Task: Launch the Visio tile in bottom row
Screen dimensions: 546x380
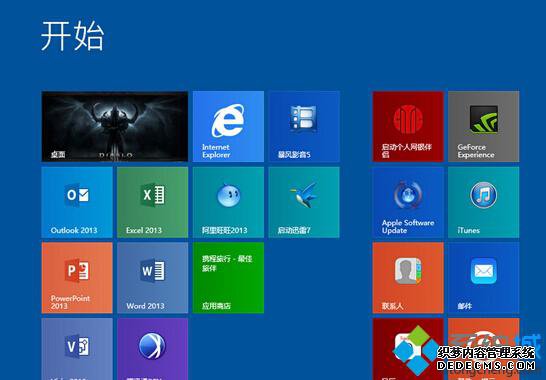Action: [77, 349]
